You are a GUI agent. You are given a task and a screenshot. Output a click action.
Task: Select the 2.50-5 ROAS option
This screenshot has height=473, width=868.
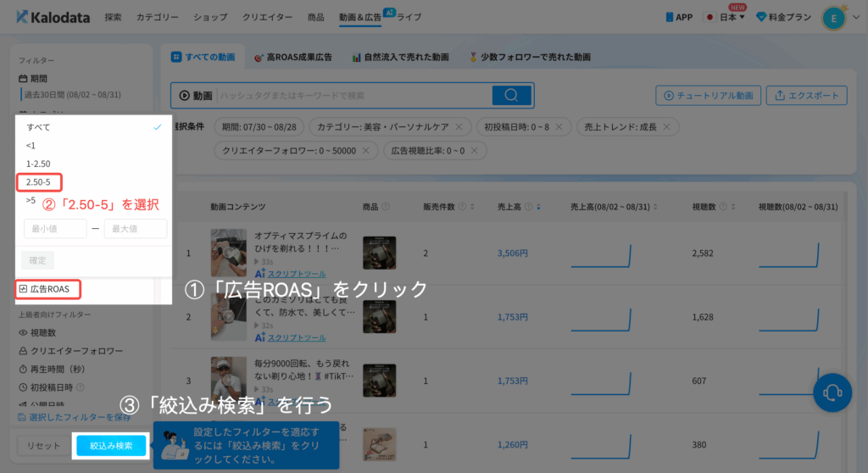(x=38, y=181)
